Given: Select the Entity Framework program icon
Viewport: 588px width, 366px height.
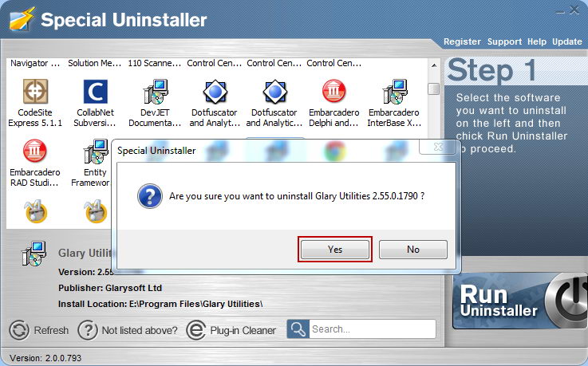Looking at the screenshot, I should pos(96,152).
